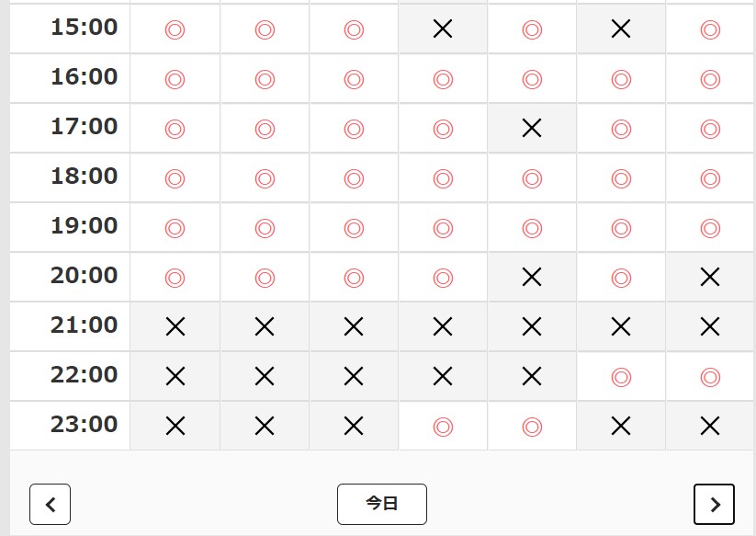Go to the previous week with left chevron

click(x=51, y=504)
